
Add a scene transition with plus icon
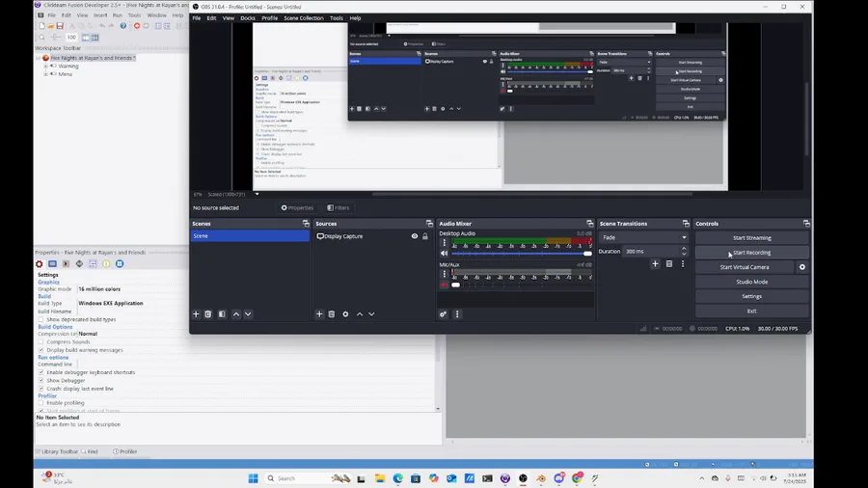click(x=656, y=264)
